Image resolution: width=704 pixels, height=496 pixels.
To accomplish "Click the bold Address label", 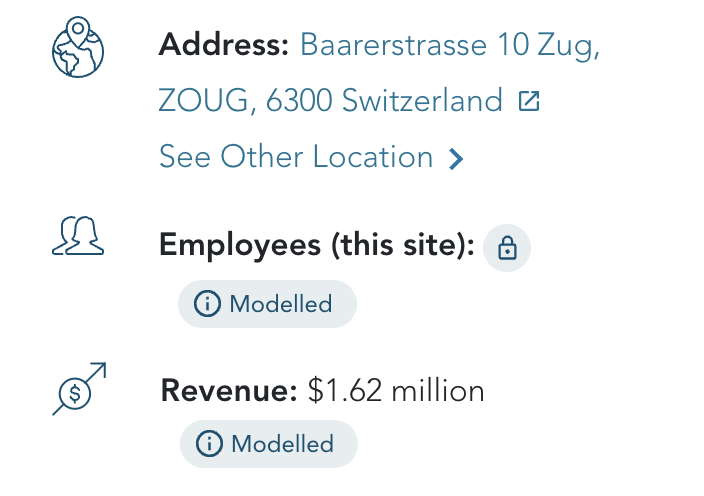I will click(224, 45).
